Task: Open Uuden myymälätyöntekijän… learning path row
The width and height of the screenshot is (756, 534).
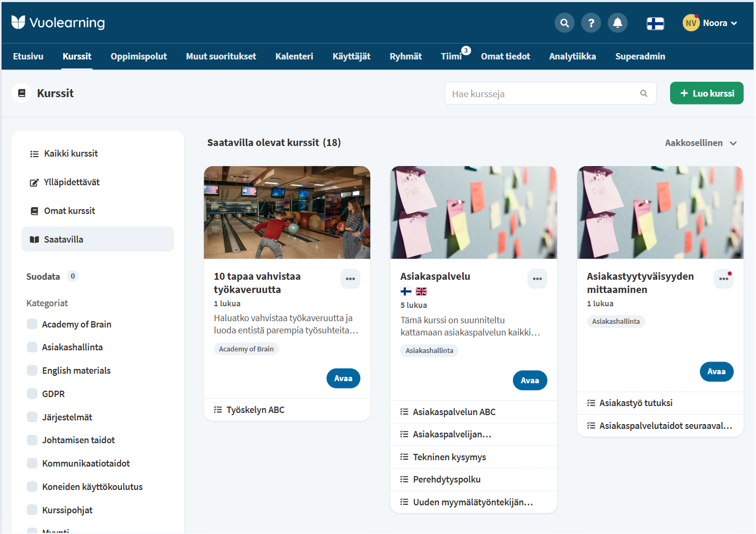Action: click(474, 502)
